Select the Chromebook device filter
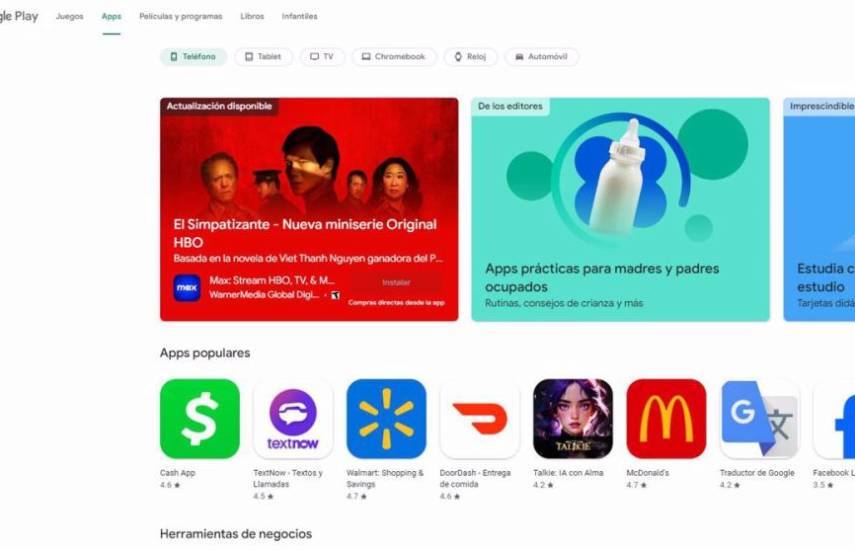The height and width of the screenshot is (550, 855). [394, 57]
